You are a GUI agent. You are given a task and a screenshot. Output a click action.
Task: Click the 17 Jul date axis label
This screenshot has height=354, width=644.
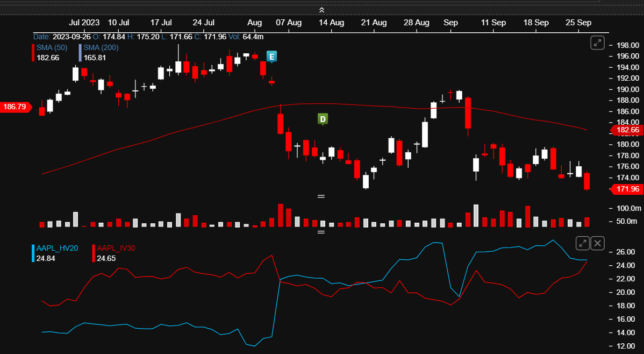pos(161,23)
